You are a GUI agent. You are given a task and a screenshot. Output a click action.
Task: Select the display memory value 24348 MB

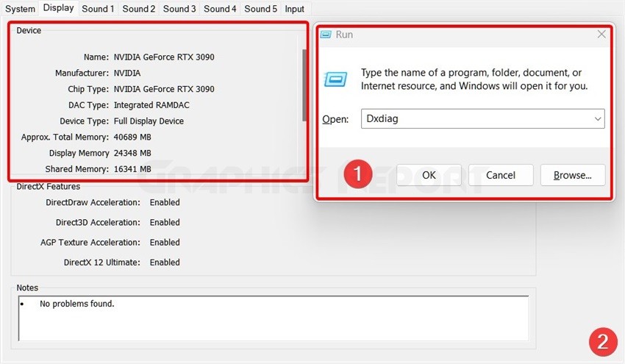132,153
